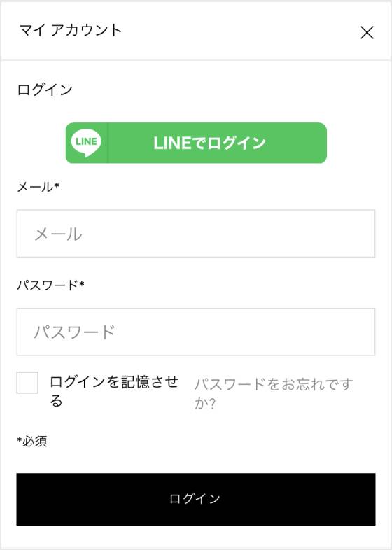Click the ログインを記憶させる label text
Viewport: 392px width, 550px height.
[114, 390]
